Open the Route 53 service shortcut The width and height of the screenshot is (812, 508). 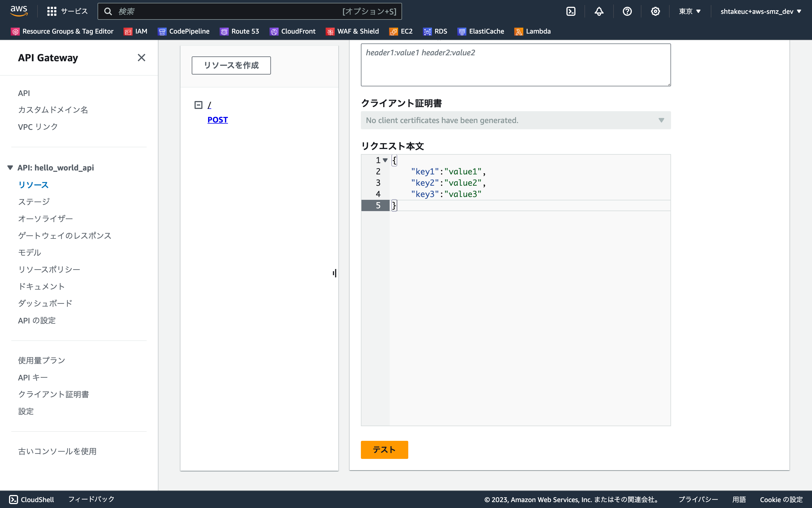tap(239, 31)
